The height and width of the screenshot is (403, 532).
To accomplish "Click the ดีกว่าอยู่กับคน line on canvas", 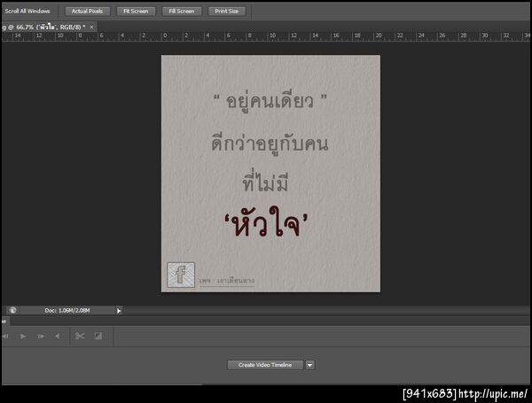I will pyautogui.click(x=270, y=143).
